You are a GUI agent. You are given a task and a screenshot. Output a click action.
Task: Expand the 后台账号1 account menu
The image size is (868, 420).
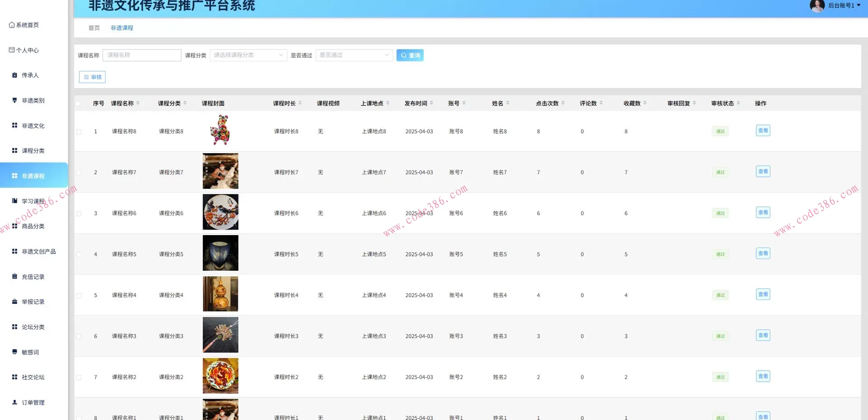tap(844, 5)
